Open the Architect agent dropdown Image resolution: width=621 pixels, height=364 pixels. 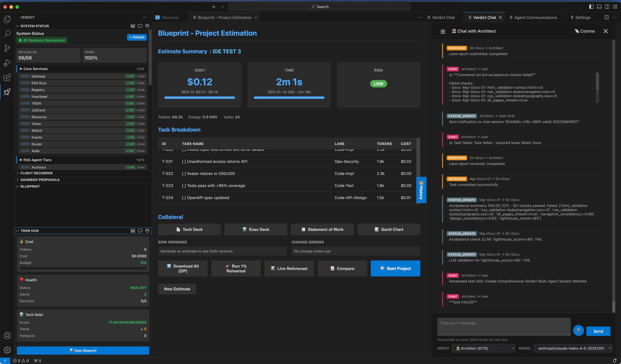(x=483, y=348)
